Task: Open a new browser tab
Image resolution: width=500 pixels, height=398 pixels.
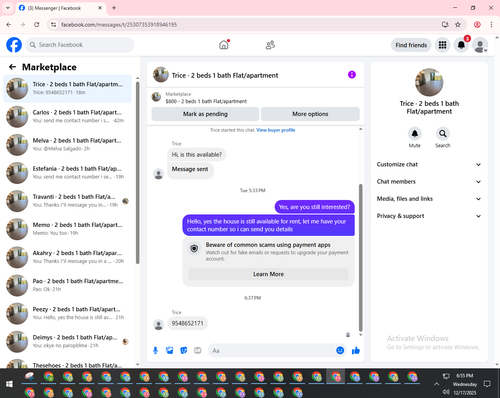Action: click(114, 8)
